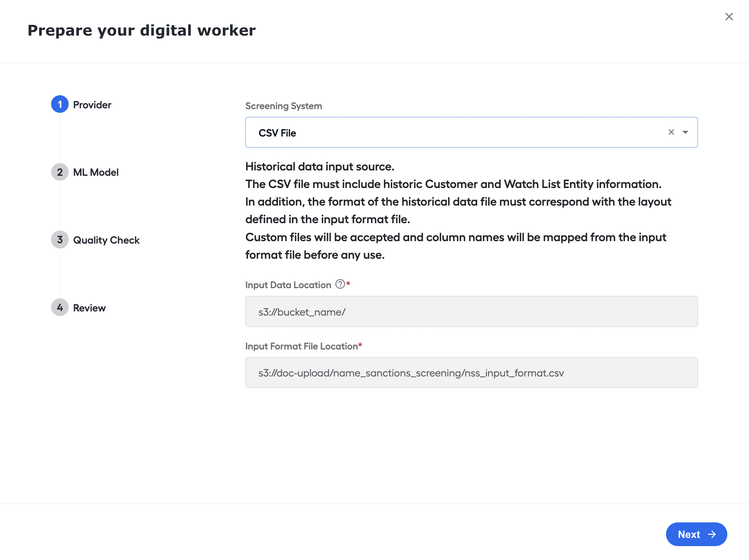Expand the Screening System dropdown arrow

pos(686,132)
